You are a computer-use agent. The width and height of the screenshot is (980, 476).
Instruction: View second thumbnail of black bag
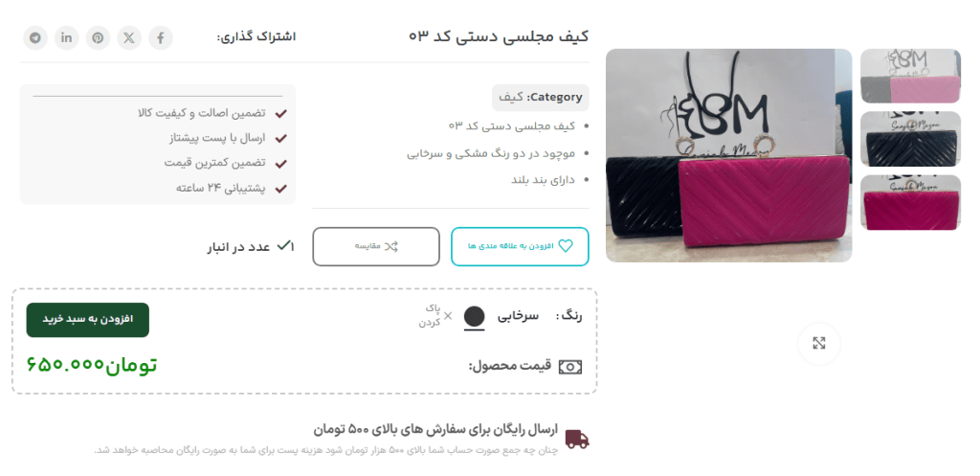coord(910,139)
